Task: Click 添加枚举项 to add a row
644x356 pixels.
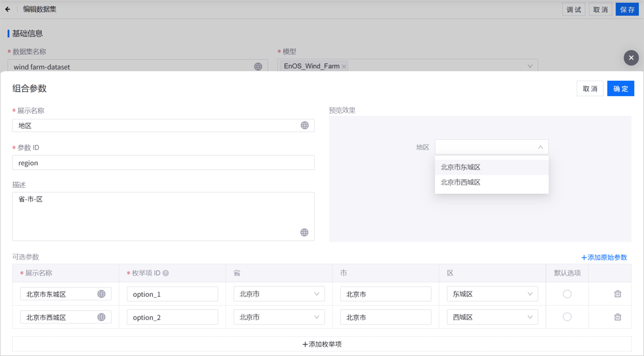Action: [x=322, y=344]
